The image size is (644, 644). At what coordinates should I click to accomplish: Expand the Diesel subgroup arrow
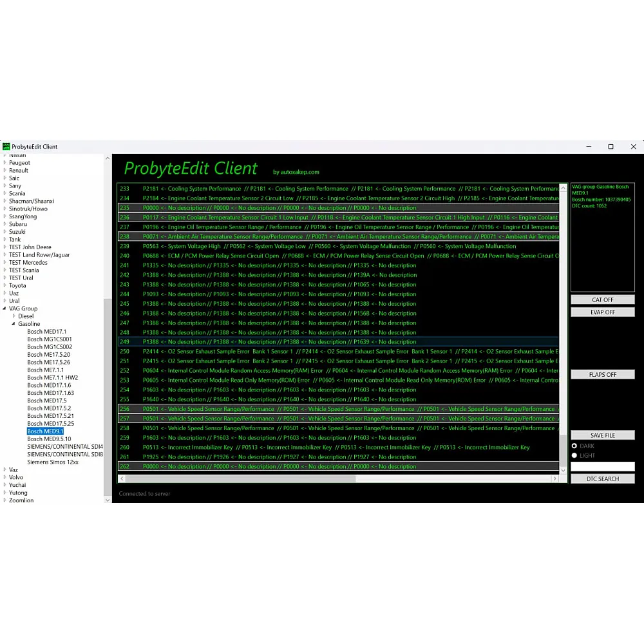click(x=14, y=316)
